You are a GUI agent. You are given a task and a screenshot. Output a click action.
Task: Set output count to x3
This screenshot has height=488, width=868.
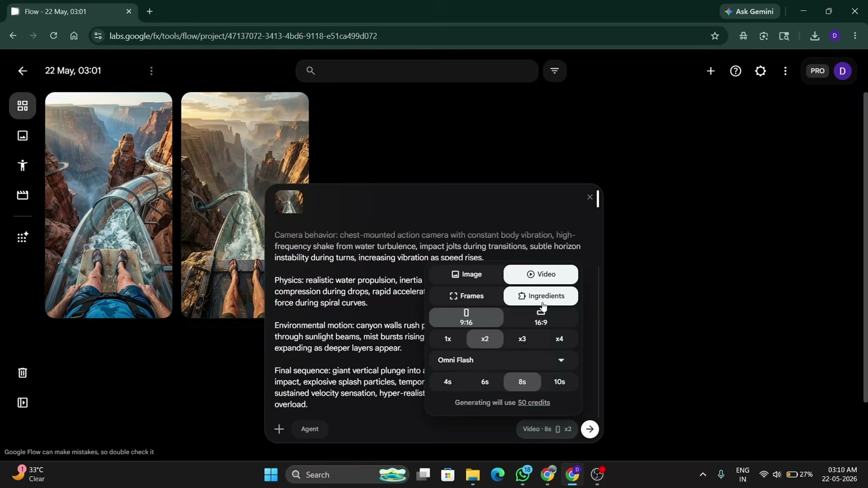click(x=522, y=339)
